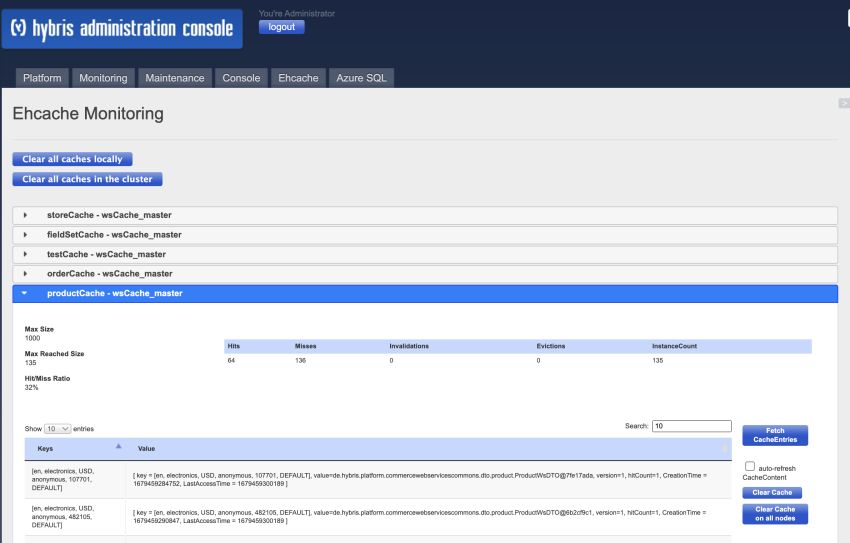
Task: Click Clear all caches in the cluster
Action: coord(87,179)
